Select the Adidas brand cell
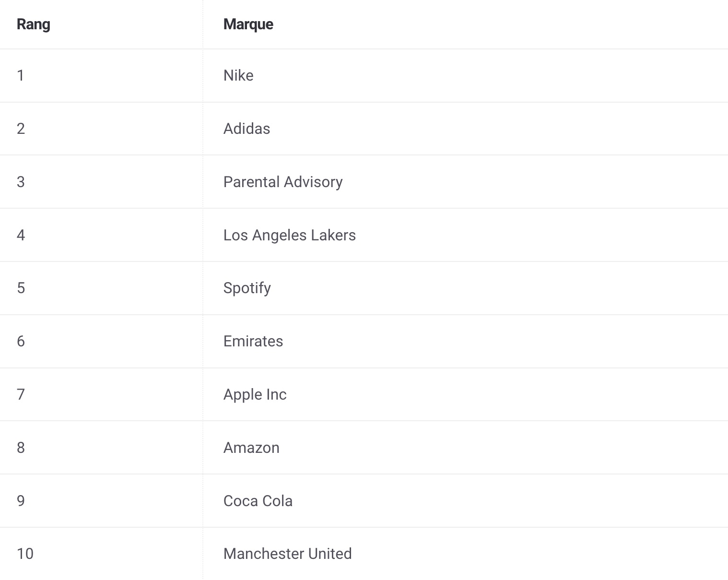 247,129
